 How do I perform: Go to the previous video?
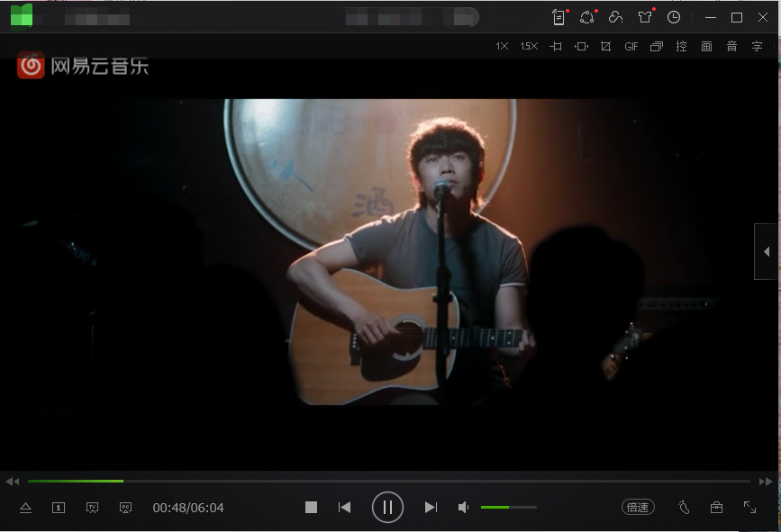(x=344, y=508)
